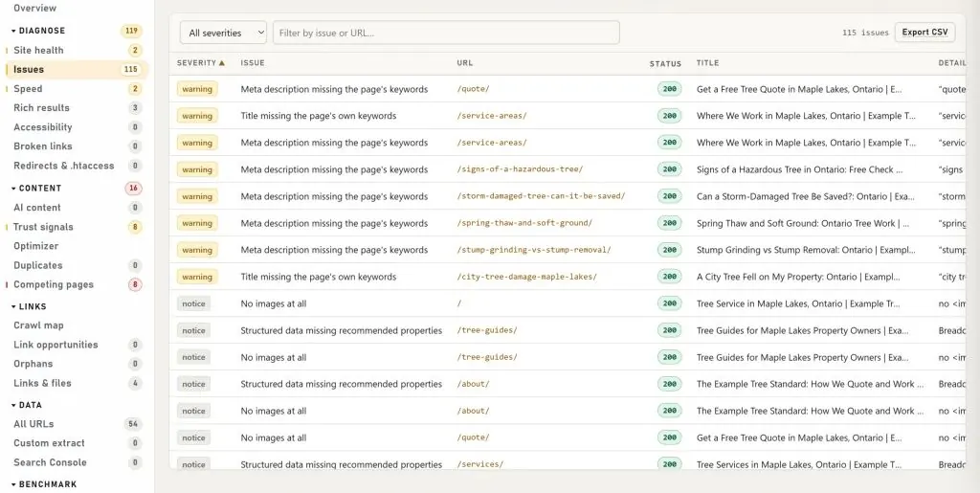980x493 pixels.
Task: Click the 200 status in city-tree-damage row
Action: coord(669,277)
